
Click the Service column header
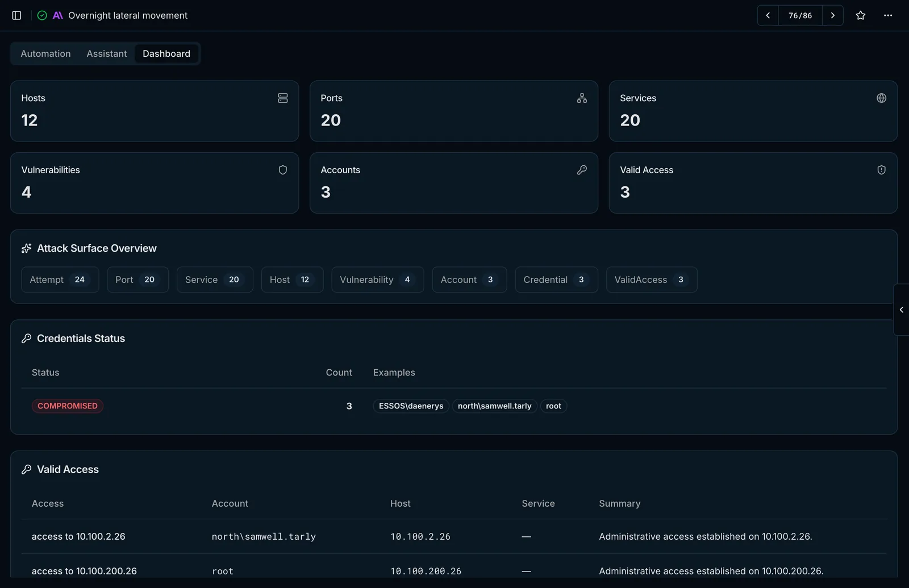(x=539, y=503)
